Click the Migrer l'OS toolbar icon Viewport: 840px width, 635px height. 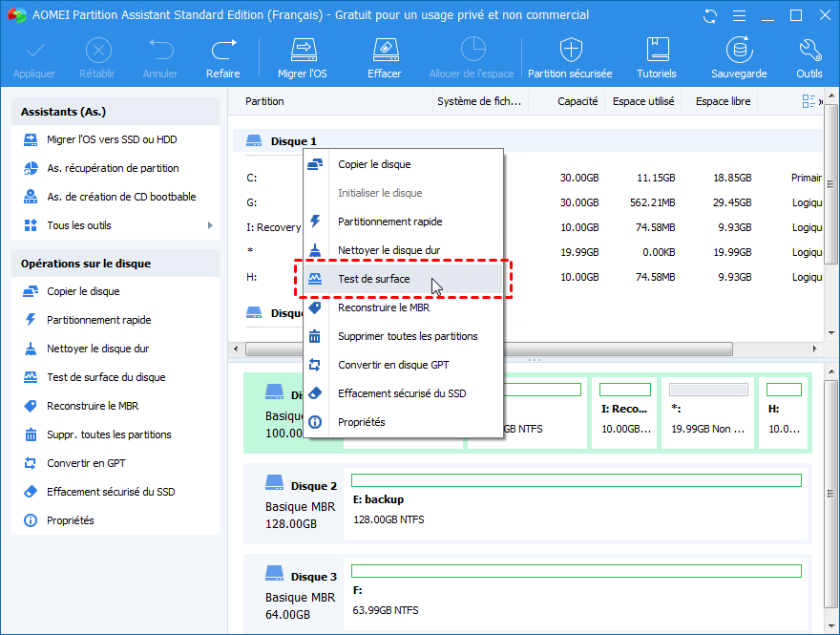pos(303,51)
